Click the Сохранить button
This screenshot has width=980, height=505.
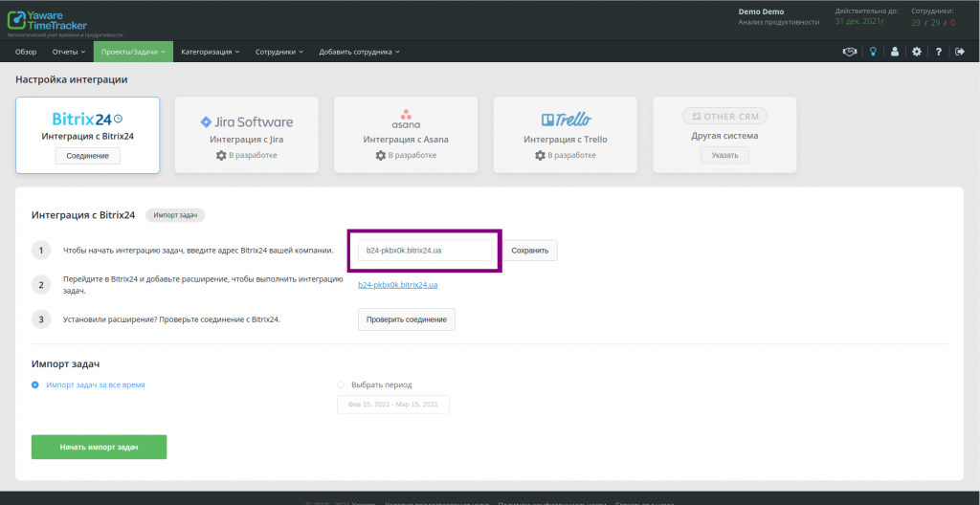(530, 251)
